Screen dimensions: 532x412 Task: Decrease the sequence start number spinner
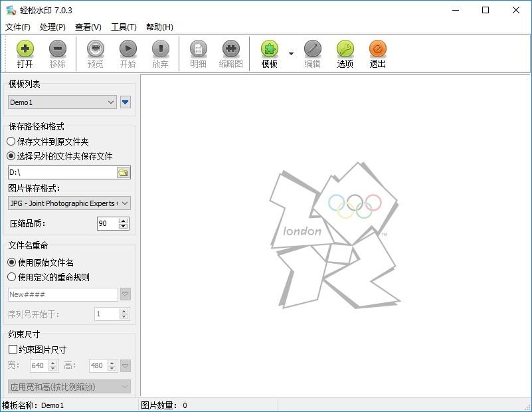[124, 317]
